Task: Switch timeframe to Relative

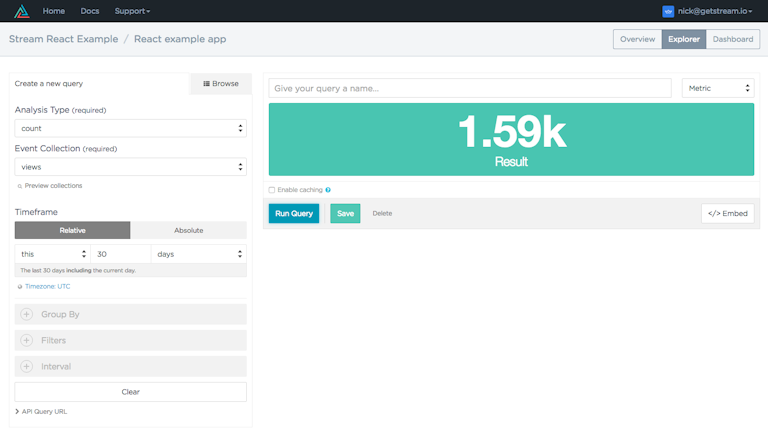Action: (72, 230)
